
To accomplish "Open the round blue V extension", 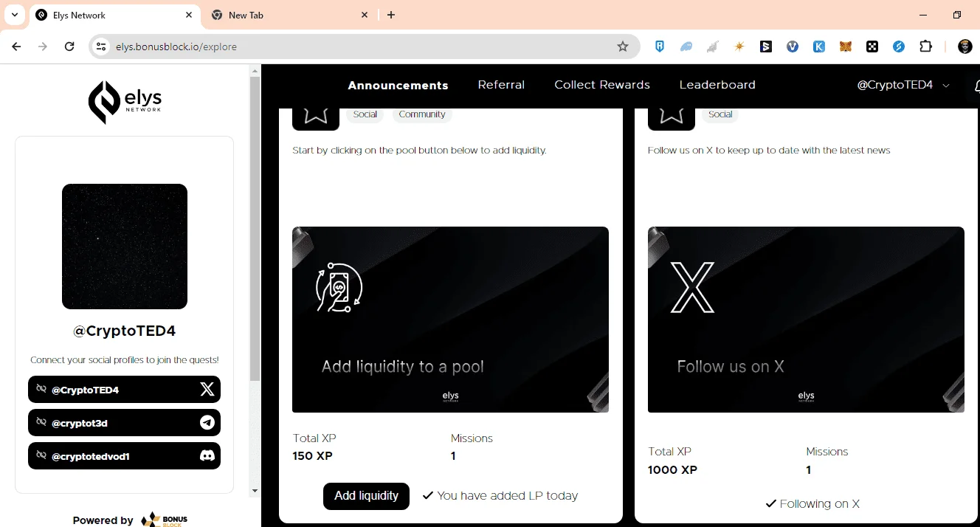I will tap(793, 46).
